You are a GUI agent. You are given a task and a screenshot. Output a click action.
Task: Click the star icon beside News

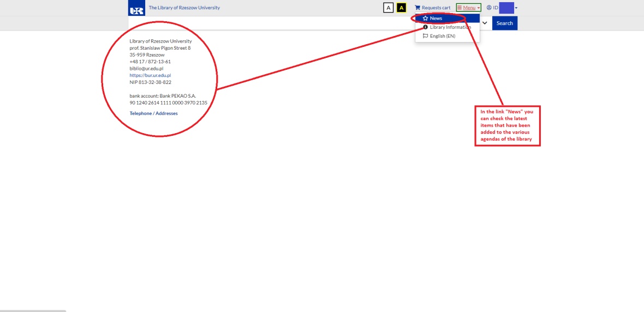click(425, 19)
